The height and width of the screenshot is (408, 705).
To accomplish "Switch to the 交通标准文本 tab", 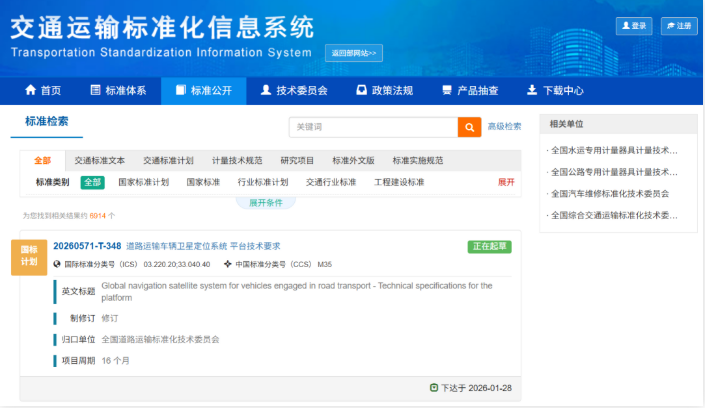I will click(x=99, y=160).
